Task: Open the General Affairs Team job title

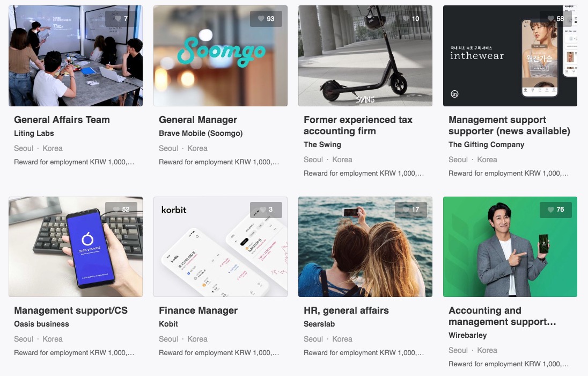Action: (62, 120)
